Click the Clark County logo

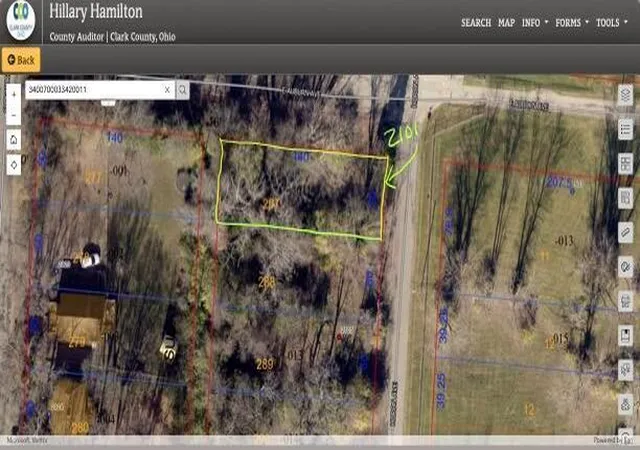[21, 20]
